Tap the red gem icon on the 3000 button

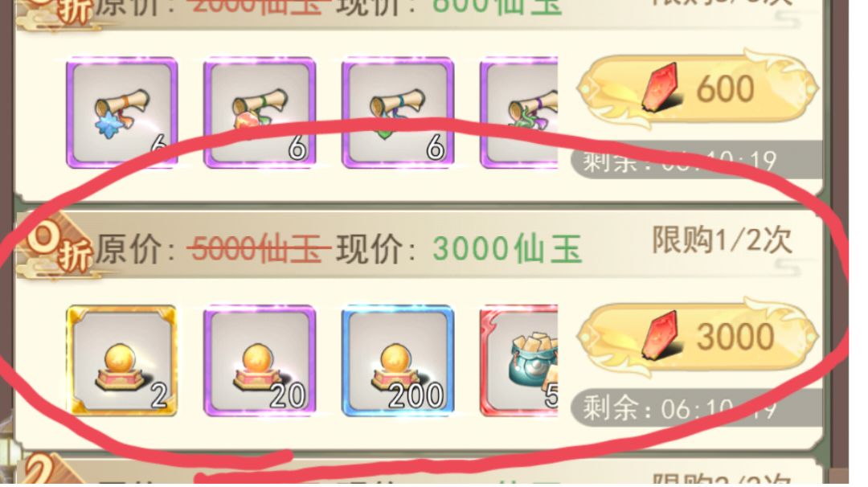[x=661, y=334]
